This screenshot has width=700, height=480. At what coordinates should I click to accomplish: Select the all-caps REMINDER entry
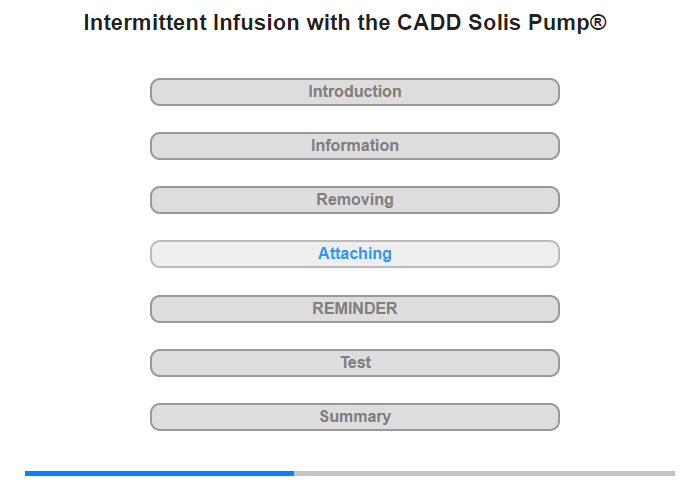pos(354,309)
